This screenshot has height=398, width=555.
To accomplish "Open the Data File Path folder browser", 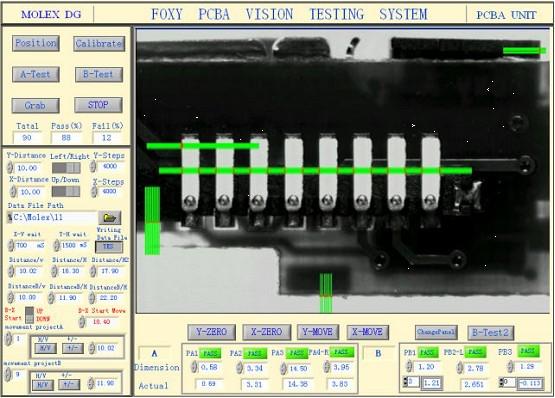I will click(x=109, y=217).
